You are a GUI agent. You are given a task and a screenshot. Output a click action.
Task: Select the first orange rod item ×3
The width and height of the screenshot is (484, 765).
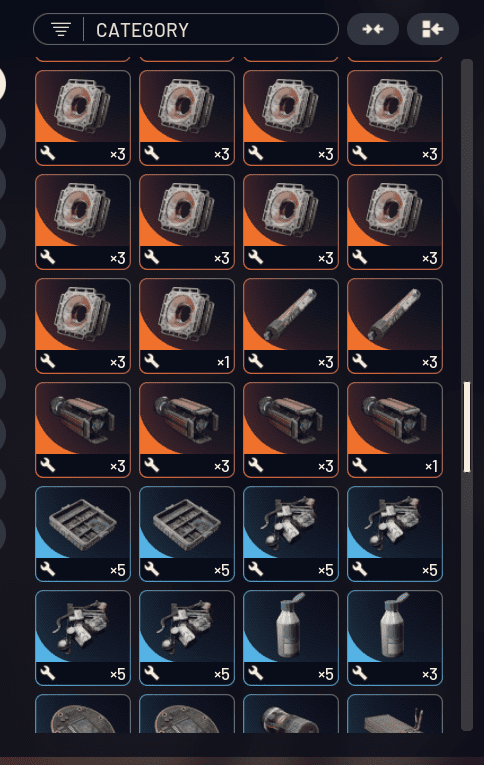pos(291,326)
